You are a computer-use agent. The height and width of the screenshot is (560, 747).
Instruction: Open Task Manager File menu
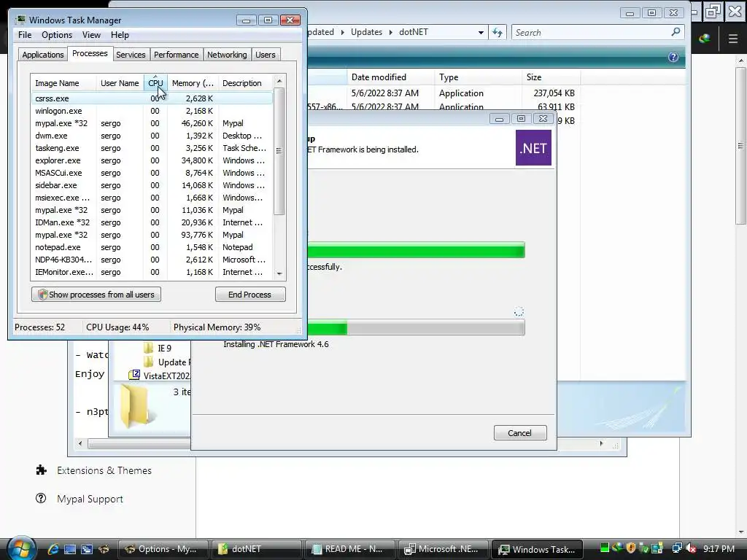[25, 35]
